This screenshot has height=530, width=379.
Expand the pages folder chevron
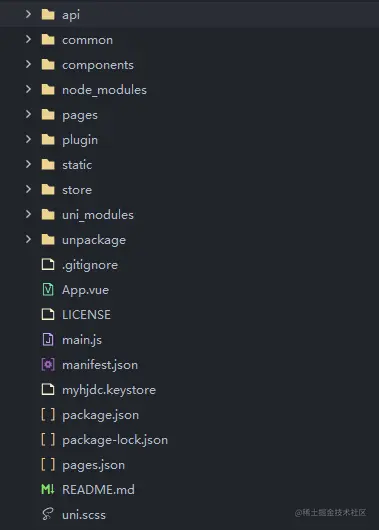coord(28,114)
